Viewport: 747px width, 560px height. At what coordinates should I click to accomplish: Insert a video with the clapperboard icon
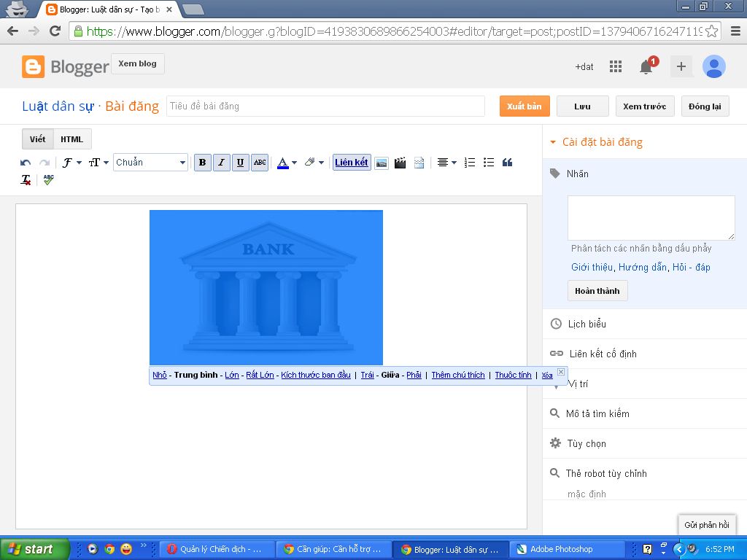tap(400, 163)
